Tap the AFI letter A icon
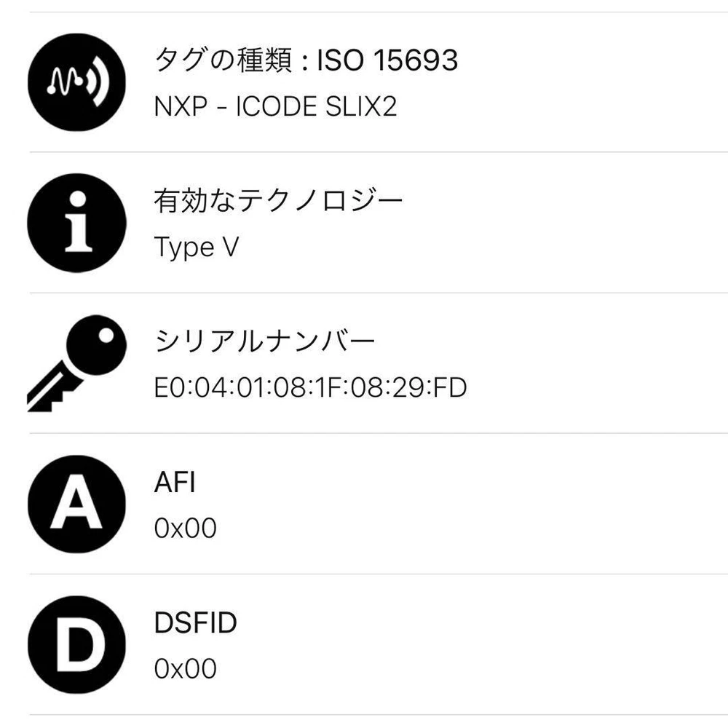 76,504
